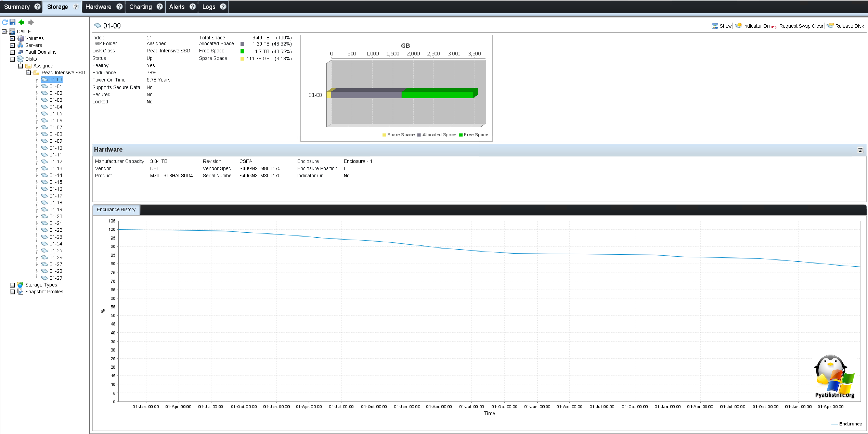The width and height of the screenshot is (868, 434).
Task: Click the Request Swap Clear red arrow icon
Action: point(774,27)
